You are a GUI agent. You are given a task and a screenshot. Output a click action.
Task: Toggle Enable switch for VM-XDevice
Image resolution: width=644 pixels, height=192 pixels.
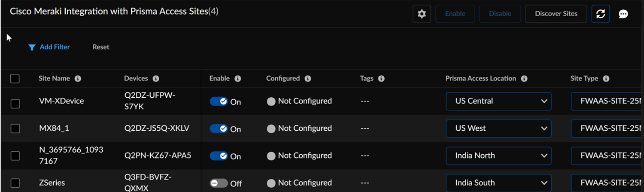pyautogui.click(x=219, y=102)
